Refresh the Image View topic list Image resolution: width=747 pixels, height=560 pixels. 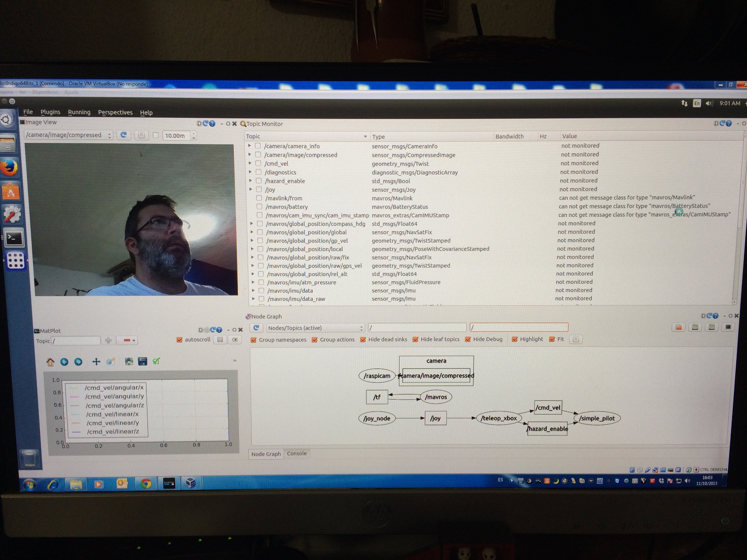point(124,135)
